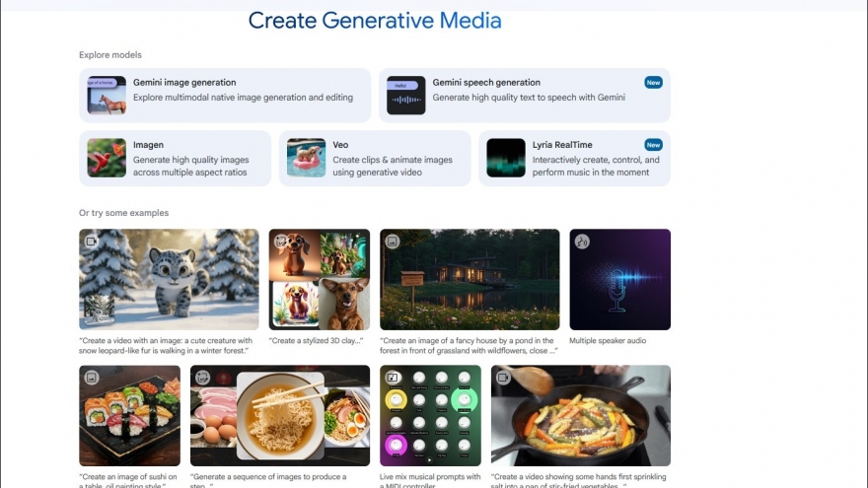This screenshot has height=488, width=868.
Task: Click the video icon on the snow leopard example
Action: pyautogui.click(x=92, y=242)
